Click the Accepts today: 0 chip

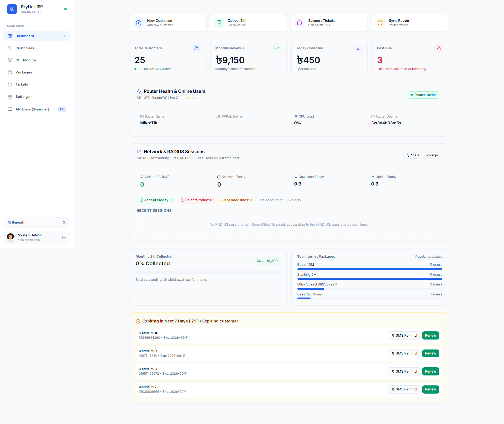click(156, 200)
